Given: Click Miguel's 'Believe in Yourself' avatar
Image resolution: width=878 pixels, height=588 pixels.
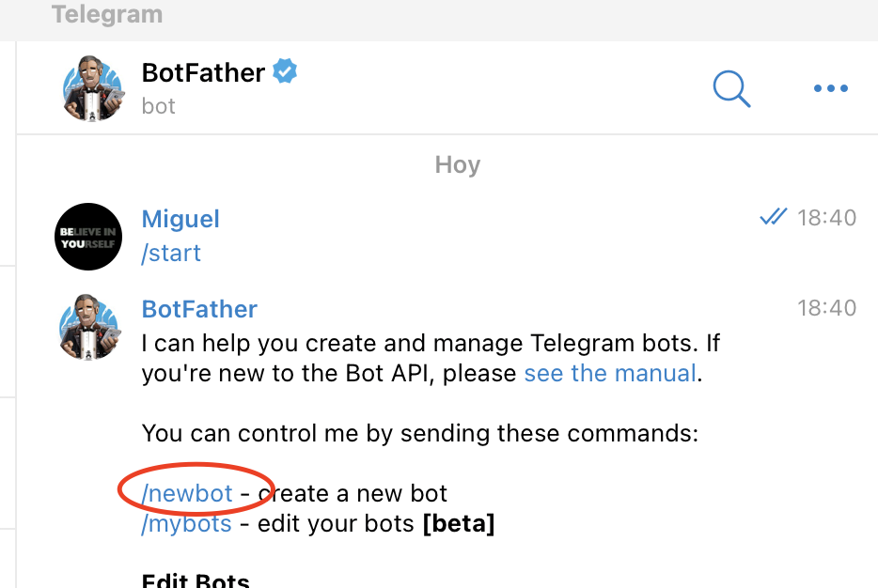Looking at the screenshot, I should (x=88, y=237).
